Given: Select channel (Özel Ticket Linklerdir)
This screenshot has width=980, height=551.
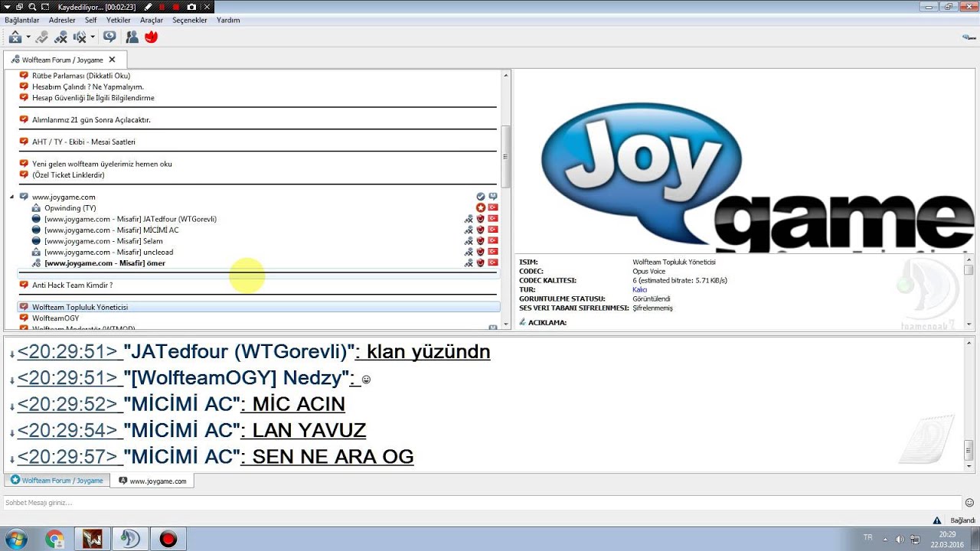Looking at the screenshot, I should tap(68, 175).
